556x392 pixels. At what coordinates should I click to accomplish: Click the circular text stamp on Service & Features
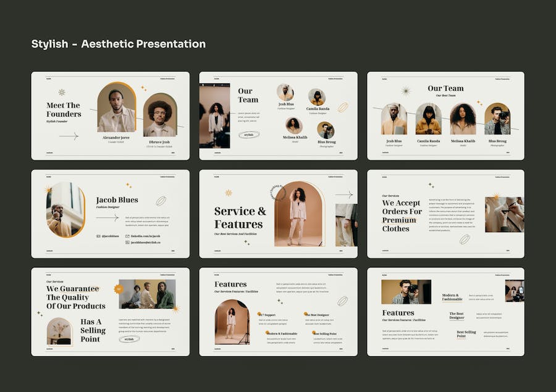(x=276, y=193)
